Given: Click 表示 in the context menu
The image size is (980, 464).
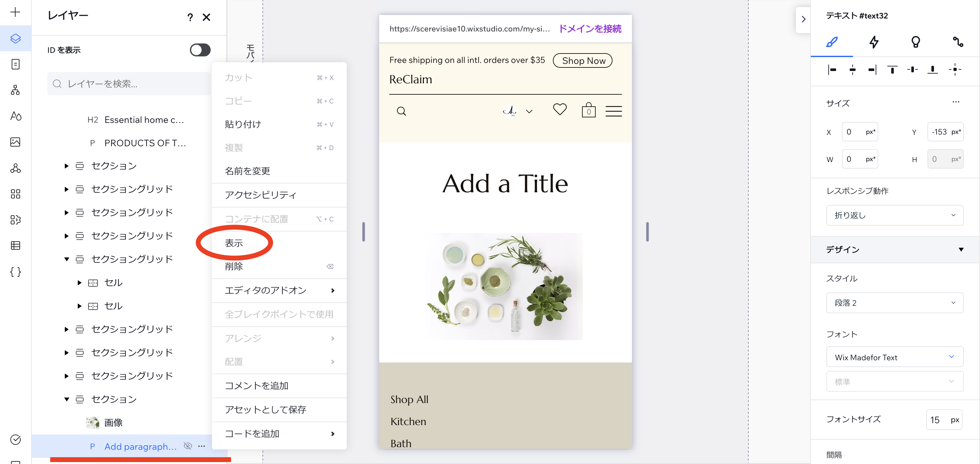Looking at the screenshot, I should pos(234,243).
